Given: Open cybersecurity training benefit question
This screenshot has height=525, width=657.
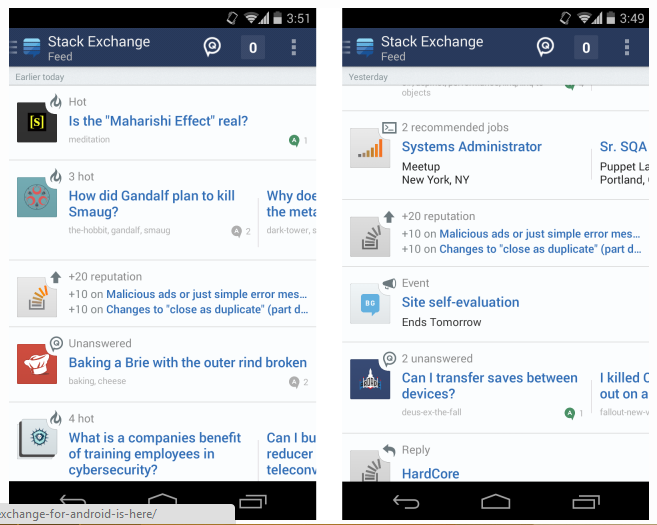Looking at the screenshot, I should [x=155, y=454].
